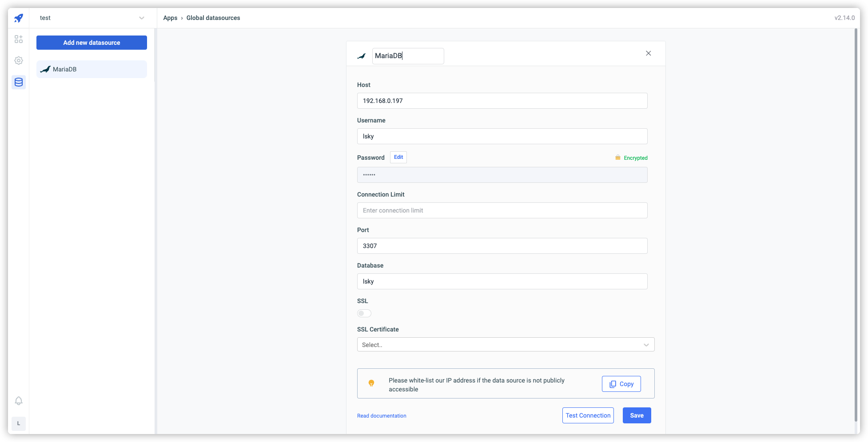Click the Host input field
Screen dimensions: 868x442
502,101
